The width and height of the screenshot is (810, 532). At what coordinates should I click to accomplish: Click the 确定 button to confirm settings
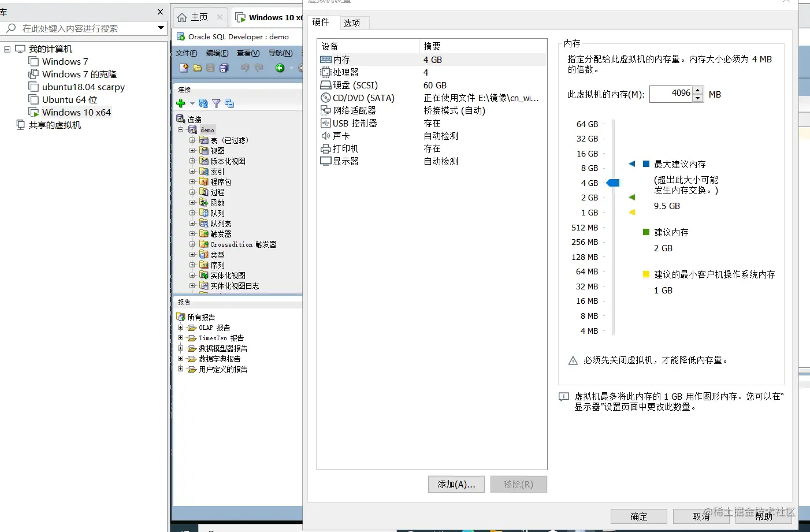click(638, 516)
